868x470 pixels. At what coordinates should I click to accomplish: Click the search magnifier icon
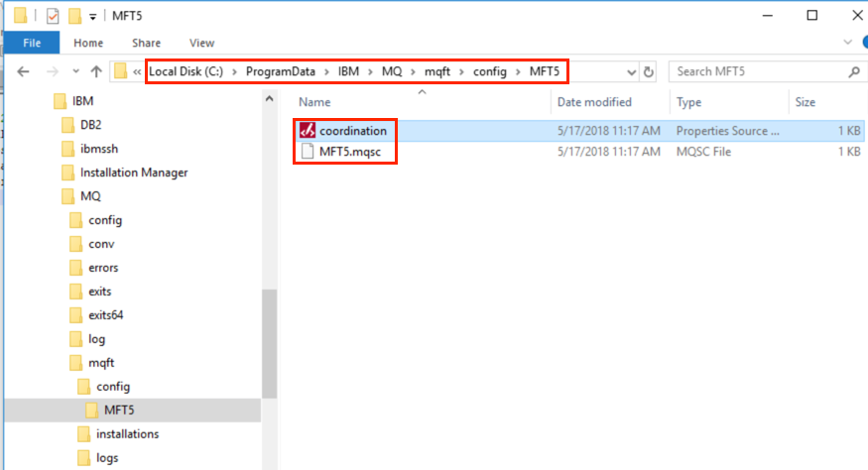[854, 71]
